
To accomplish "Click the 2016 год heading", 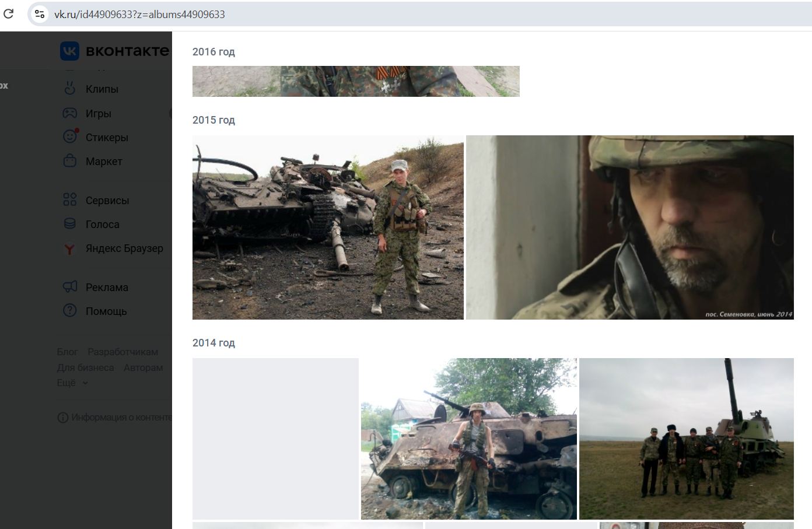I will click(213, 52).
